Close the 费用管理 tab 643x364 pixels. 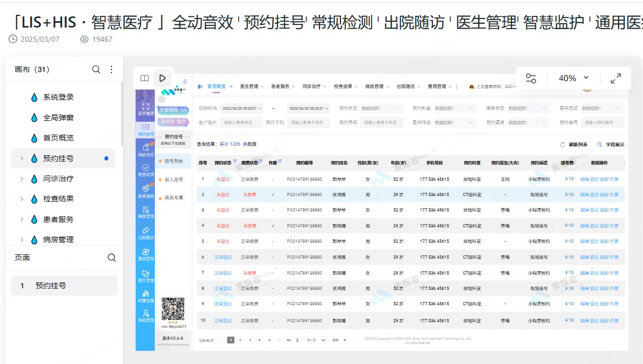[450, 86]
